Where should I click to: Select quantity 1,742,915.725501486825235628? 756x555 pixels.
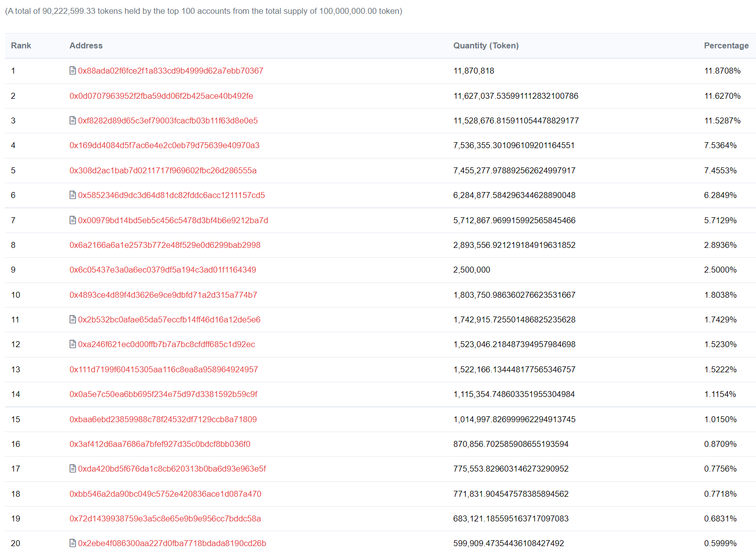tap(515, 319)
